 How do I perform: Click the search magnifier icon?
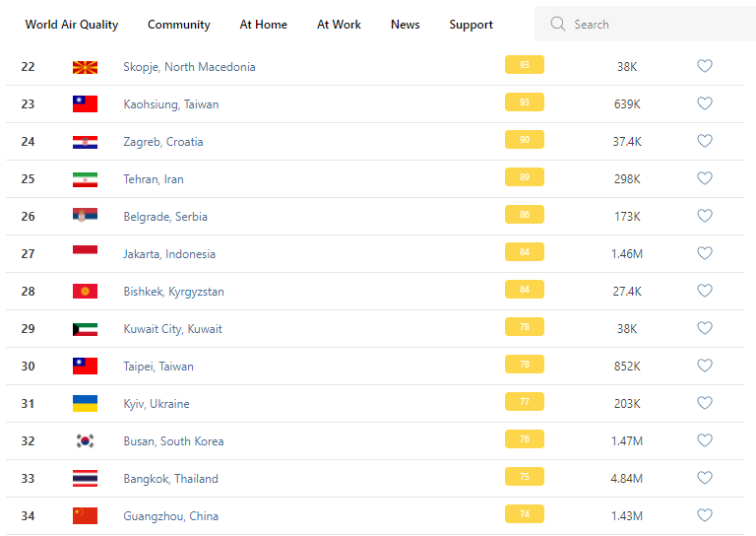(558, 25)
